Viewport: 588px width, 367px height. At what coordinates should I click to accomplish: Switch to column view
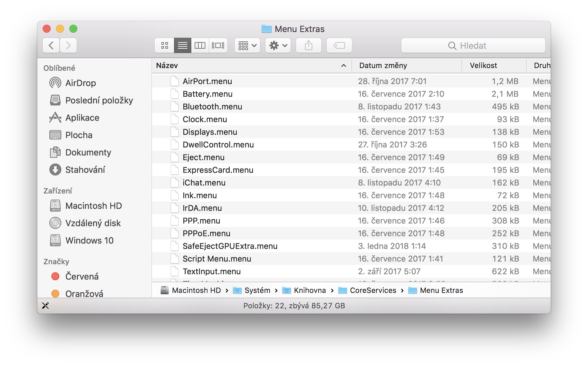(200, 45)
